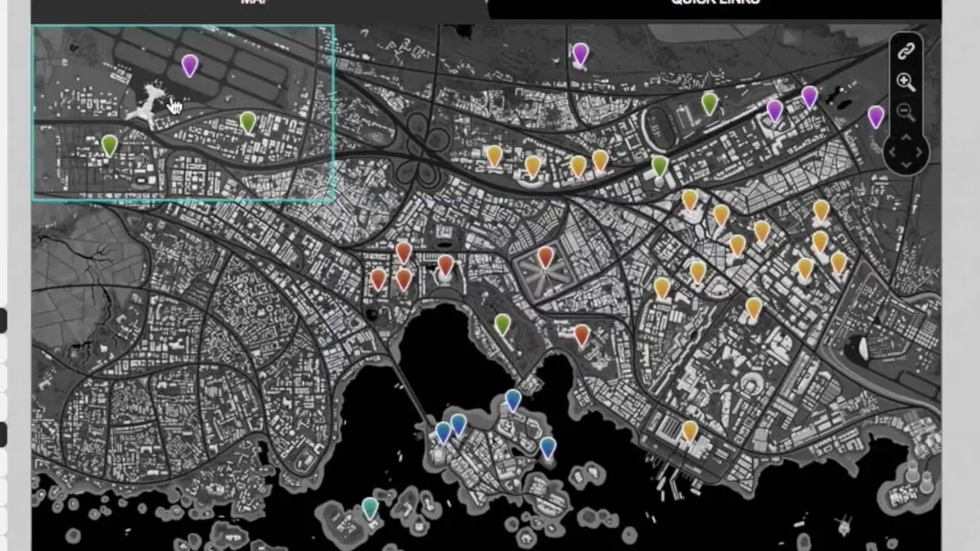Switch to the MAP tab
980x551 pixels.
point(259,3)
